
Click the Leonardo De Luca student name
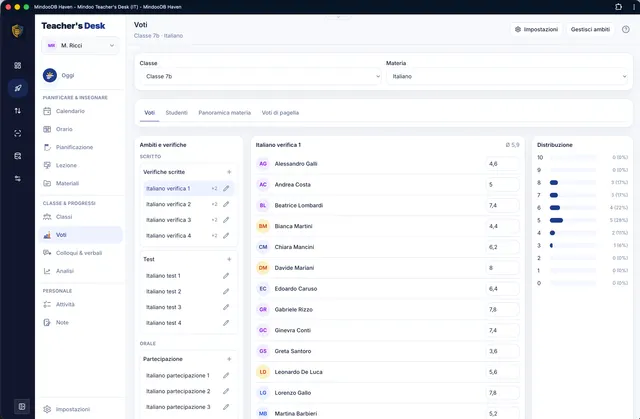coord(298,372)
